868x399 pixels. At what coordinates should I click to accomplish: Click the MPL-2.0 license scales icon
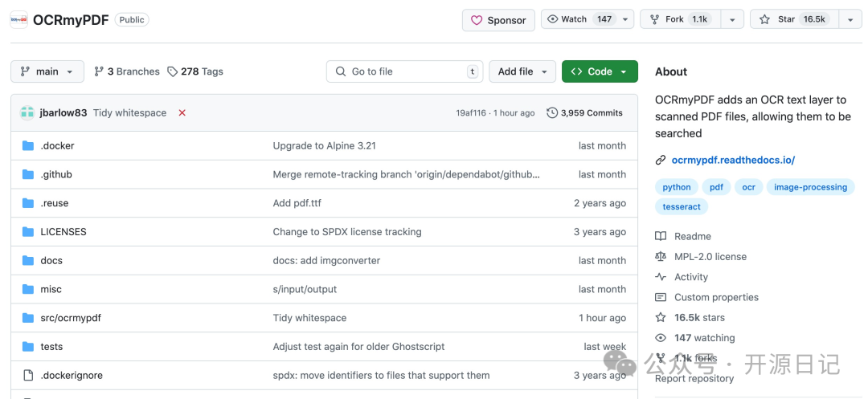[661, 257]
